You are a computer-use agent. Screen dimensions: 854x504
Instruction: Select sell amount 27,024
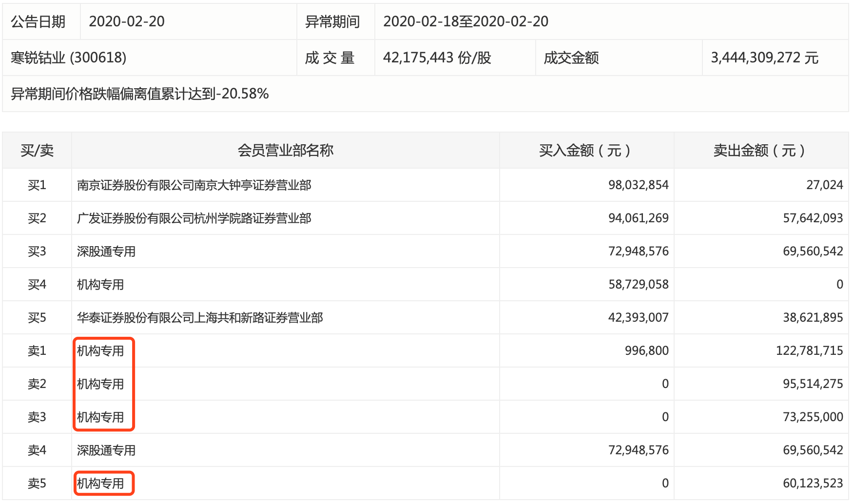(825, 185)
